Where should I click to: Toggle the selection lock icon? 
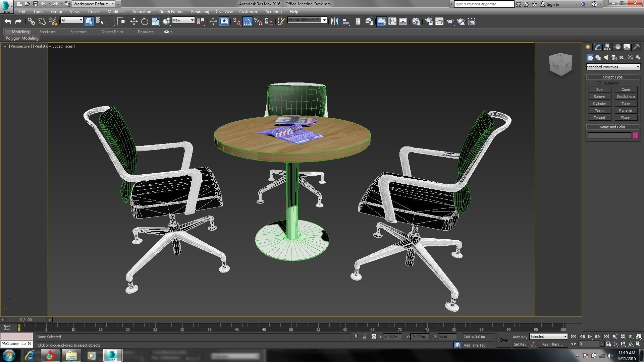[365, 337]
